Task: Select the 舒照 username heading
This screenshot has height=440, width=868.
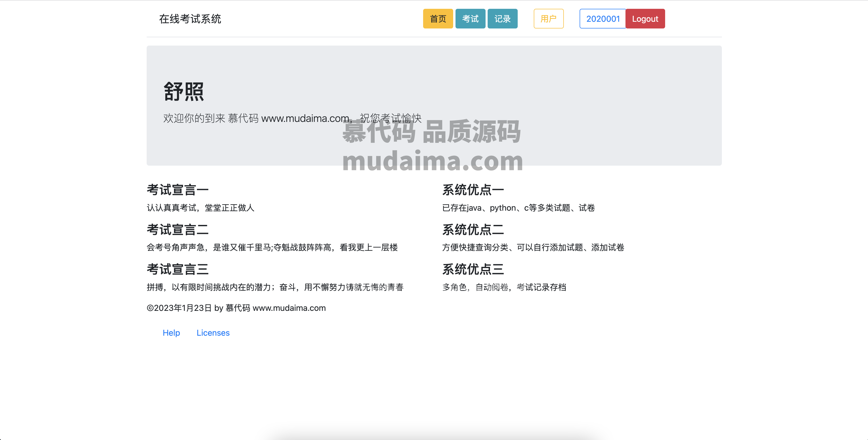Action: (184, 92)
